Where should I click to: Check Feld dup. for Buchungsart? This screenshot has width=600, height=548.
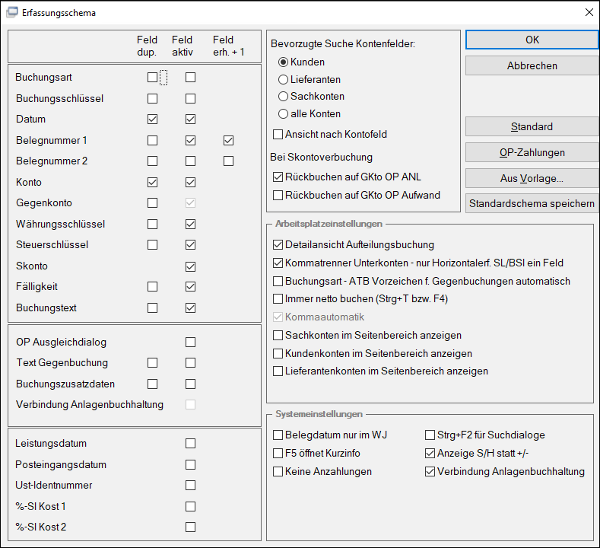click(x=152, y=77)
